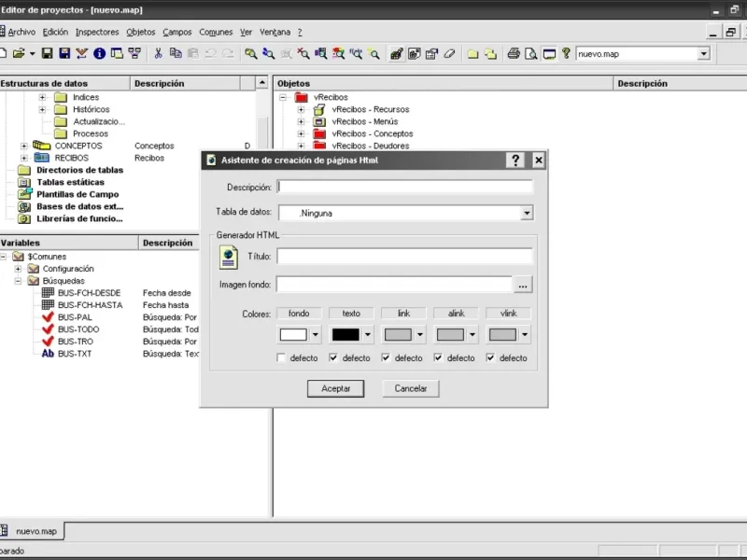Image resolution: width=747 pixels, height=560 pixels.
Task: Expand the Indices folder node
Action: [x=42, y=97]
